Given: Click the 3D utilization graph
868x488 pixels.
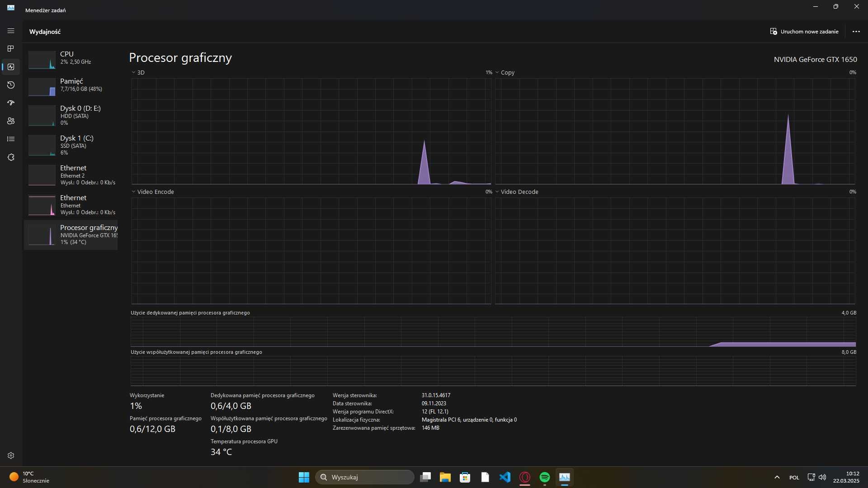Looking at the screenshot, I should coord(311,131).
